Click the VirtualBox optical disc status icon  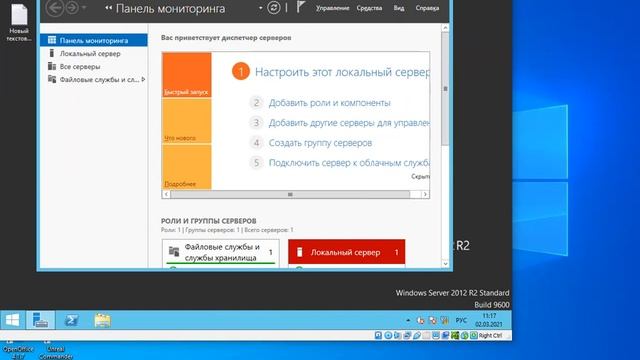pyautogui.click(x=388, y=336)
